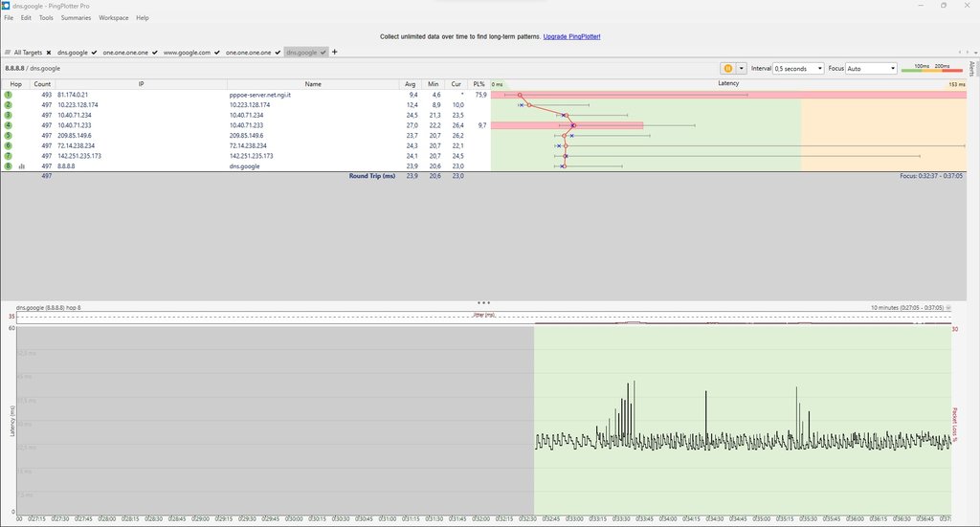Pause the trace with the orange button
Viewport: 980px width, 527px height.
728,69
